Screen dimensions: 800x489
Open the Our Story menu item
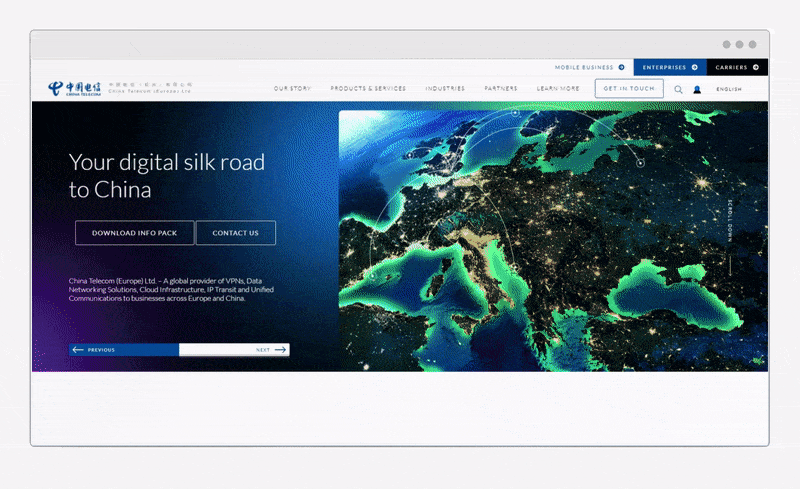292,89
